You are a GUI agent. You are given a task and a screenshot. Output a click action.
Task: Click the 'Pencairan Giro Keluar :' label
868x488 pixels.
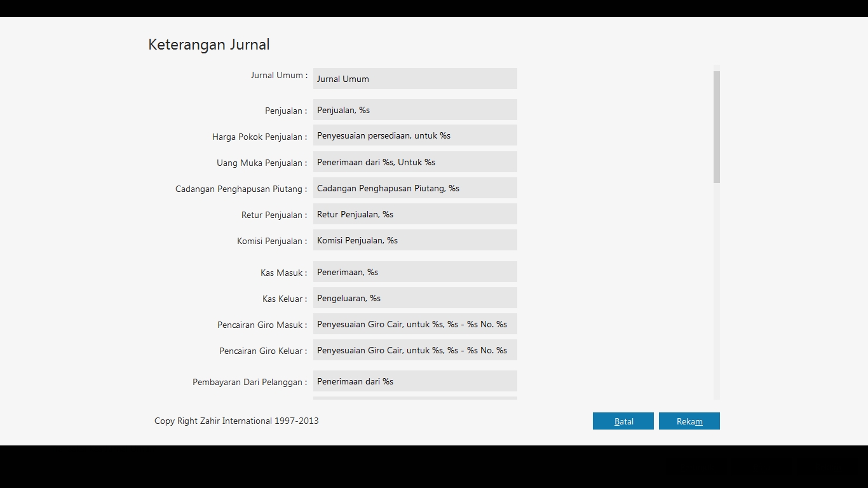(x=263, y=351)
